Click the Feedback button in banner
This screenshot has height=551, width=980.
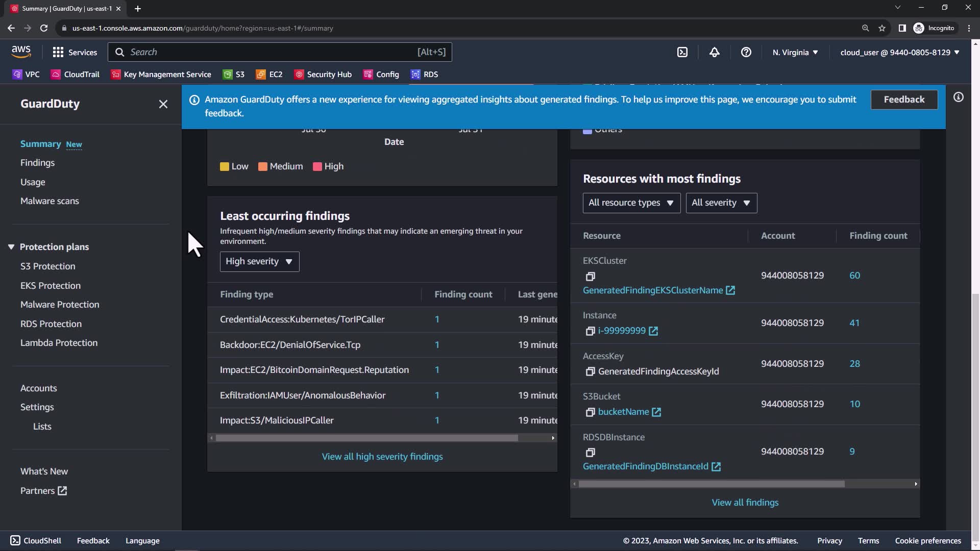pos(903,99)
